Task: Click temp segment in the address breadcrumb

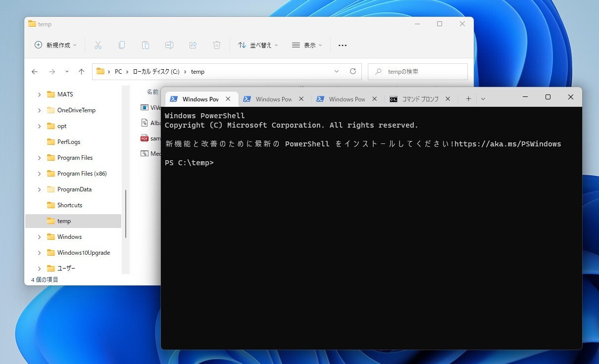Action: [198, 72]
